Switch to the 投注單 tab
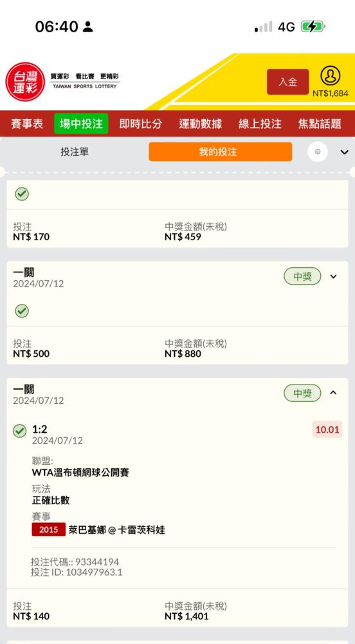 (75, 152)
